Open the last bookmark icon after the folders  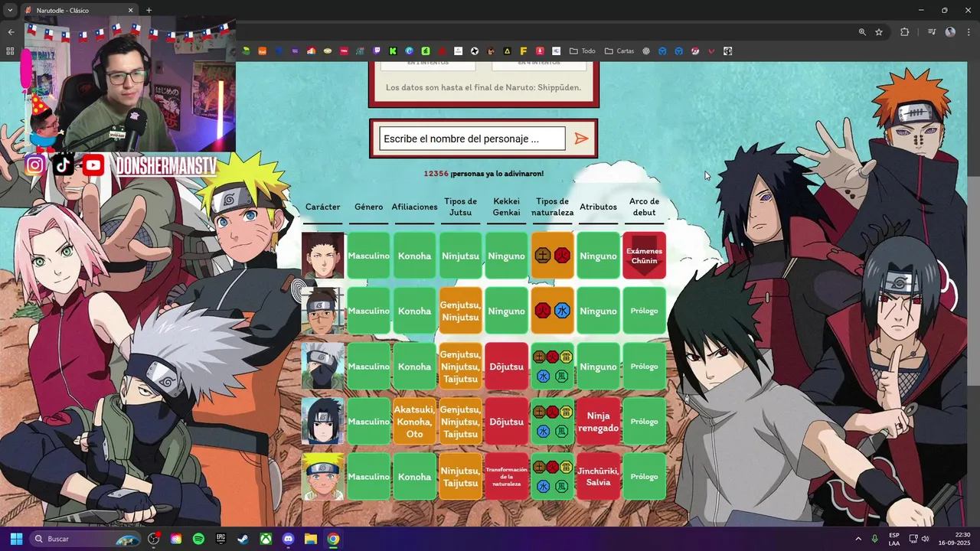pos(728,51)
